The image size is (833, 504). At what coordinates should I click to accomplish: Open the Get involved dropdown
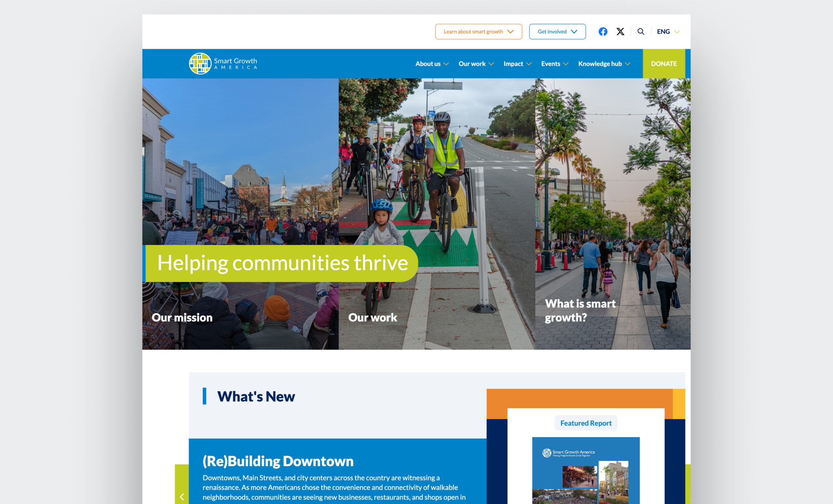557,32
